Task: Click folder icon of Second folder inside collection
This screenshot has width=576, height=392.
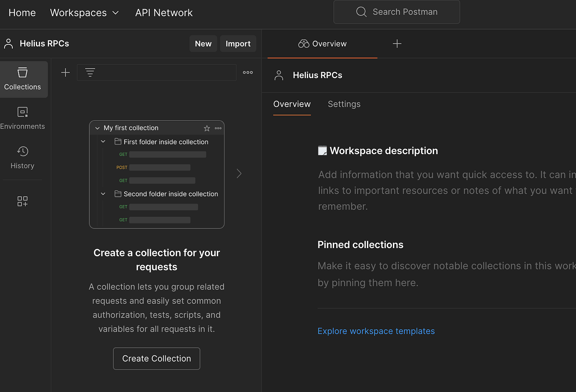Action: 118,194
